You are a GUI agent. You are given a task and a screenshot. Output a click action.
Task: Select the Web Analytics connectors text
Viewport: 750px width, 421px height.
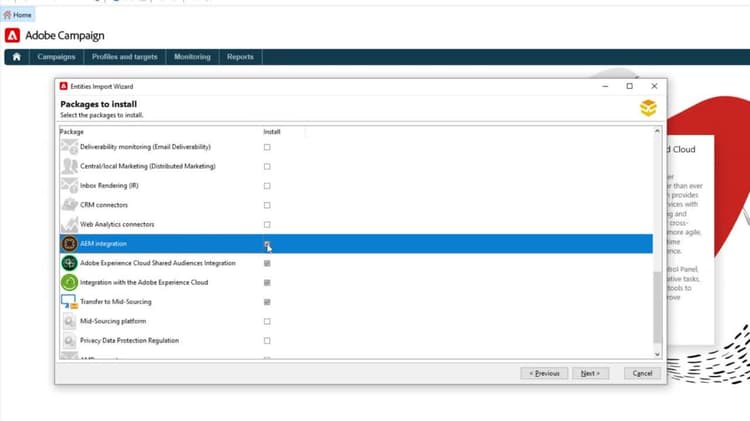click(x=117, y=224)
